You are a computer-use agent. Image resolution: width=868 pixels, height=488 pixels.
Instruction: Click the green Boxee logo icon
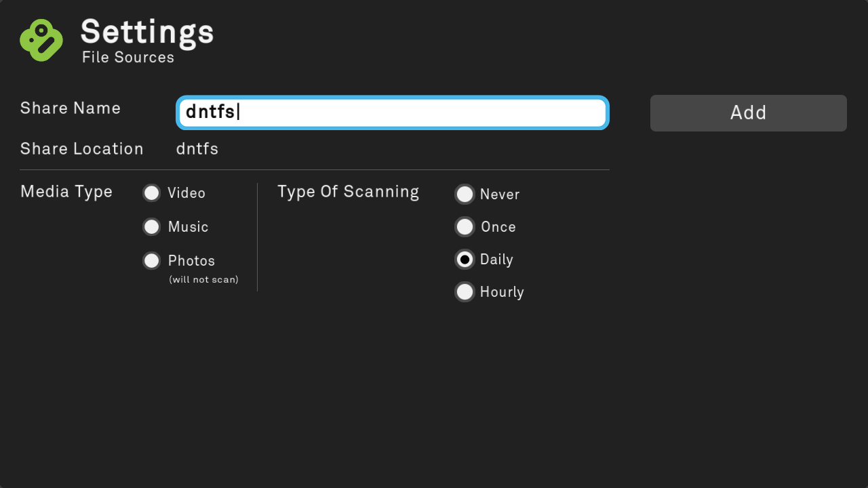(x=41, y=40)
